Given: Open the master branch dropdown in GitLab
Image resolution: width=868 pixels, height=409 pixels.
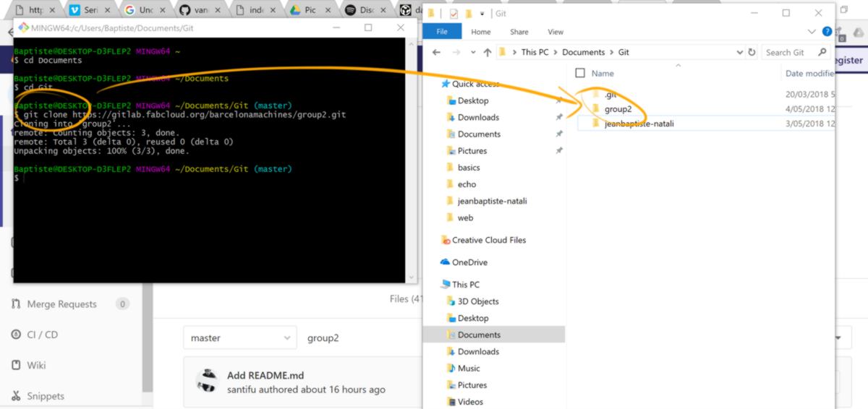Looking at the screenshot, I should point(240,337).
